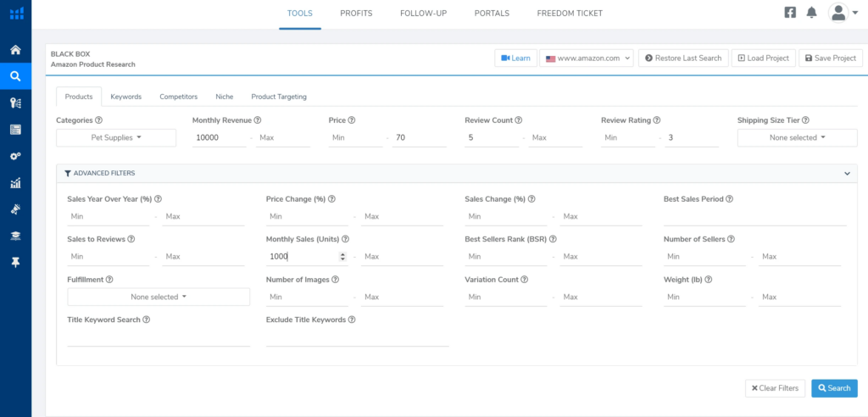The height and width of the screenshot is (417, 868).
Task: Open the www.amazon.com marketplace dropdown
Action: 587,58
